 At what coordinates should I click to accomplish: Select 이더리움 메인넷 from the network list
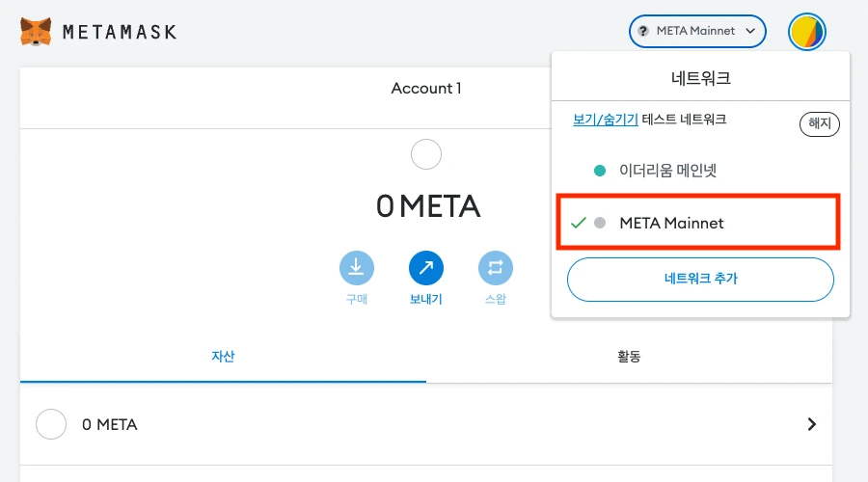[667, 171]
